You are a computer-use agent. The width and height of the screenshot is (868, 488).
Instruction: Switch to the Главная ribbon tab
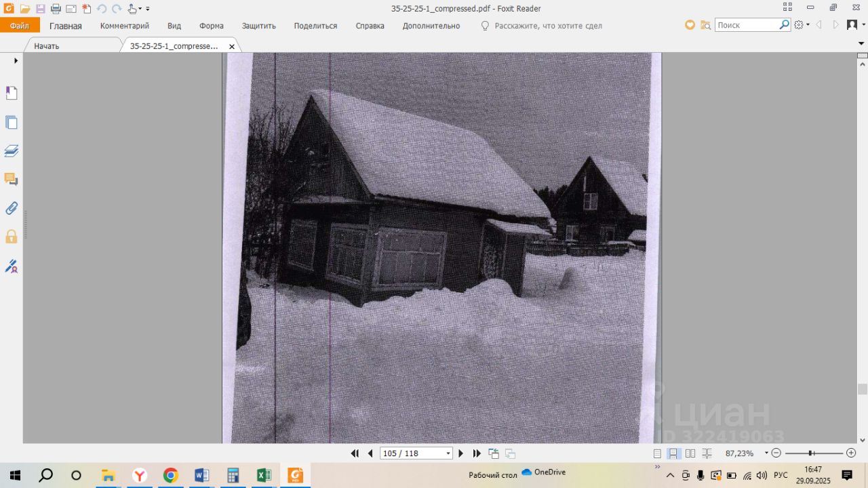[x=66, y=26]
